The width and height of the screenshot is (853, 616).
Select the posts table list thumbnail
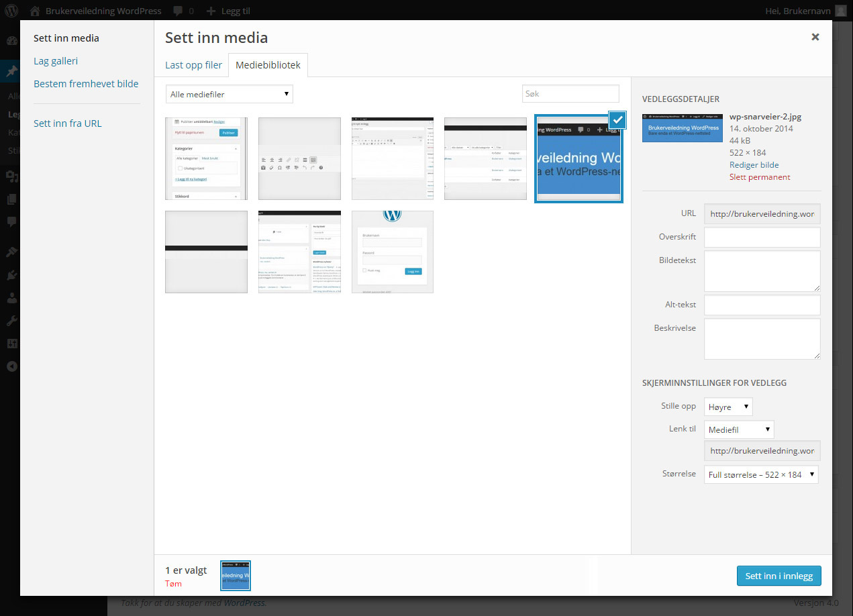(x=485, y=158)
